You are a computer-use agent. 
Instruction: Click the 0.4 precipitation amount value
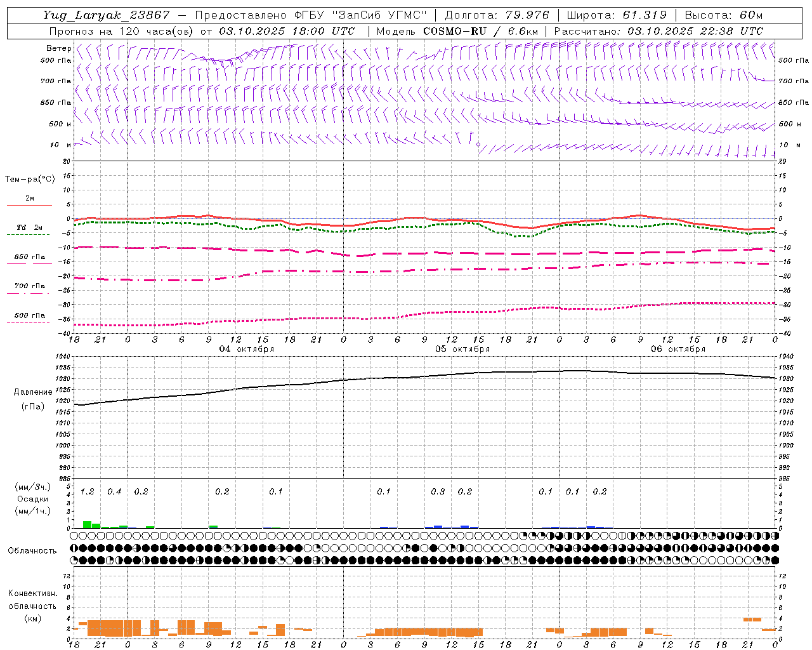114,491
